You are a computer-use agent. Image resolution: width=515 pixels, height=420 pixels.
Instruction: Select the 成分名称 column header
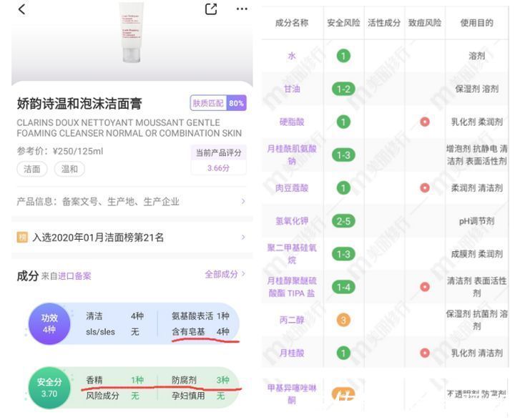[x=292, y=23]
